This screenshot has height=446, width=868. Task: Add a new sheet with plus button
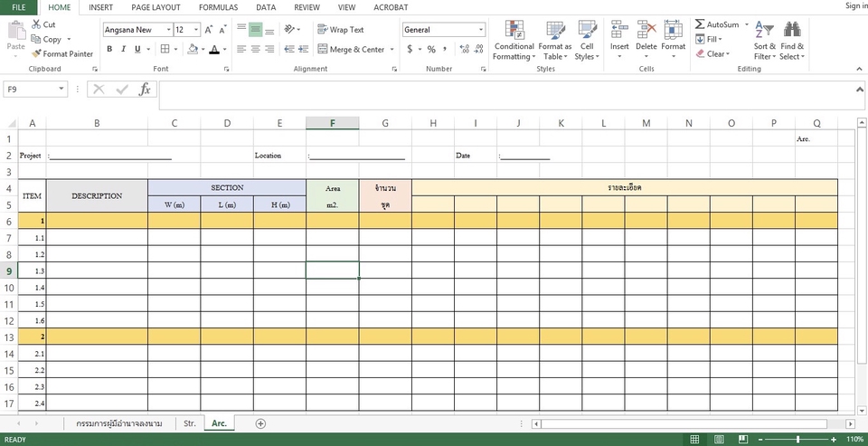click(260, 424)
